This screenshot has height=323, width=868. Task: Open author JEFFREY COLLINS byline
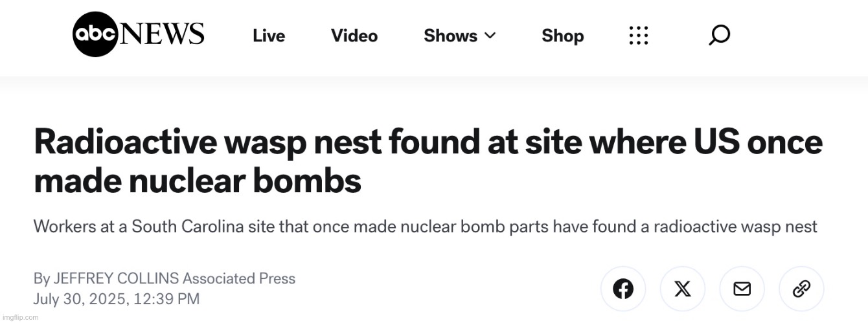click(115, 278)
